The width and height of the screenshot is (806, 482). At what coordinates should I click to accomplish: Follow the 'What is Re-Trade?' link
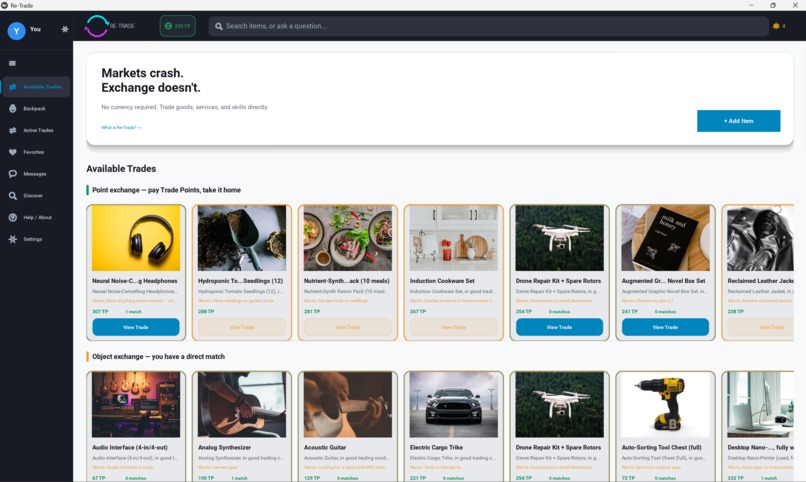(121, 127)
